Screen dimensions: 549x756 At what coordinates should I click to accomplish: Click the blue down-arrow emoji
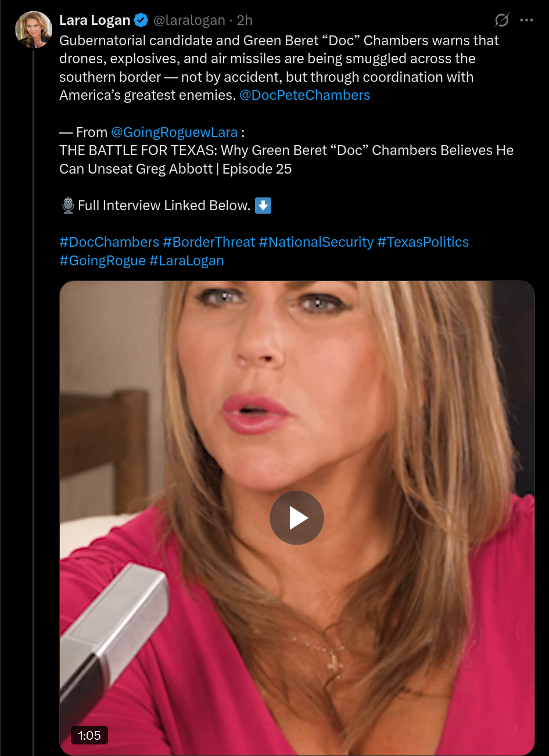(x=263, y=206)
